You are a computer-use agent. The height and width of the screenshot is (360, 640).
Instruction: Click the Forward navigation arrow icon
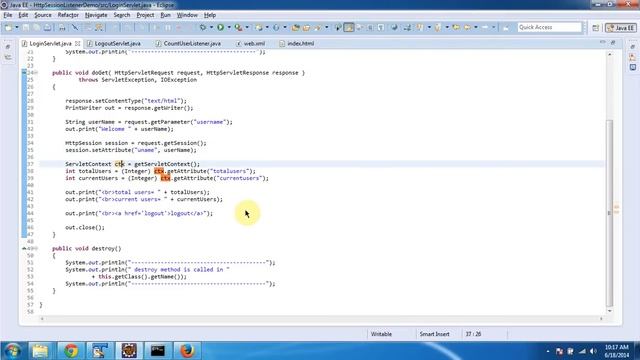point(485,27)
